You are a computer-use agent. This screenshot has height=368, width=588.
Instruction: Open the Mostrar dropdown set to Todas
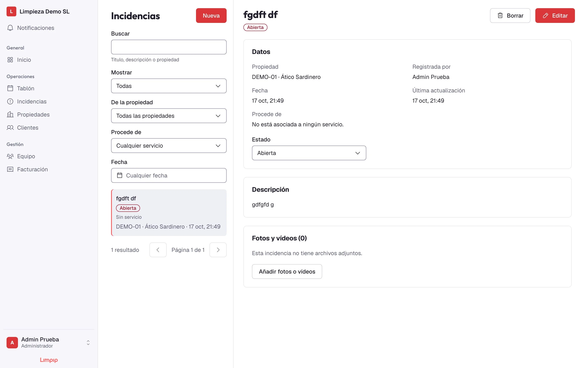(169, 86)
